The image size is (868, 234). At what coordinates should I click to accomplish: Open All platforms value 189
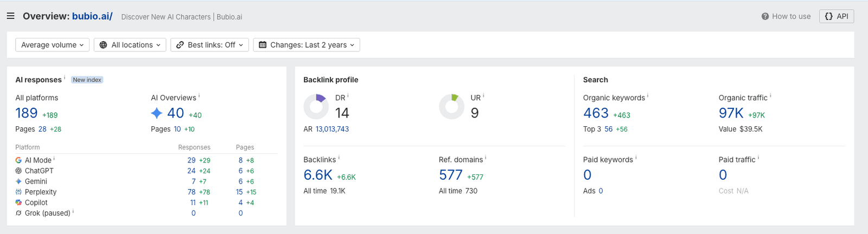[27, 113]
